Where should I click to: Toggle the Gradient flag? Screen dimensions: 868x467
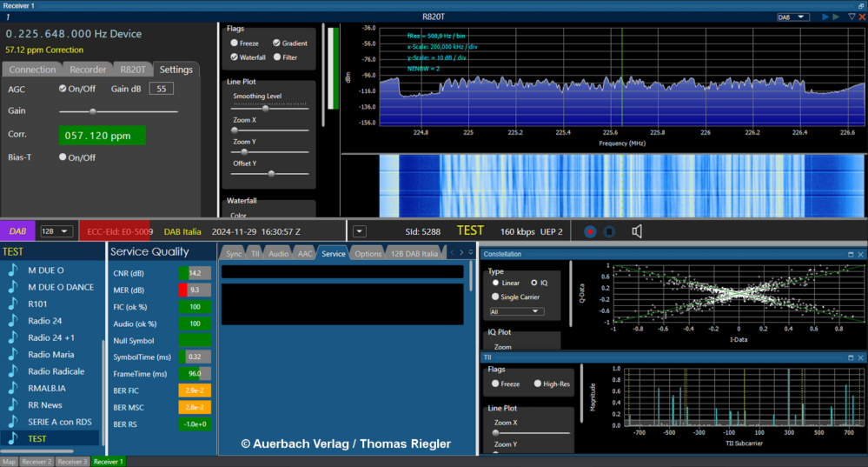[276, 43]
